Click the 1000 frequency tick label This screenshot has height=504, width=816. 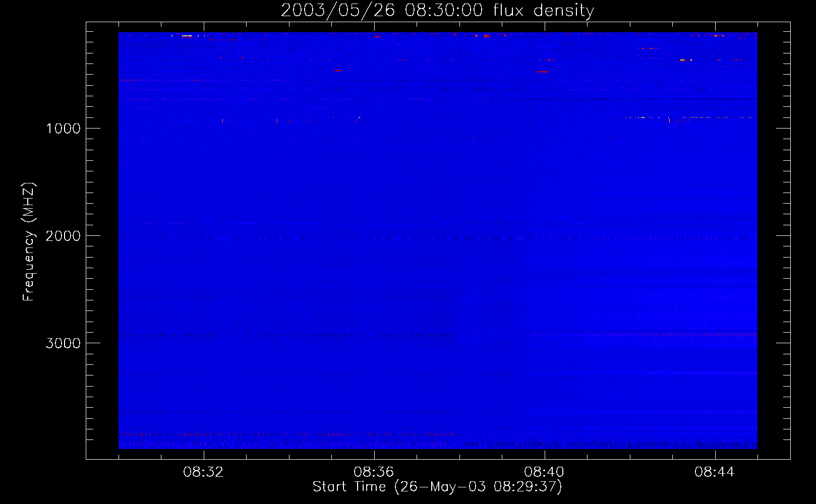tap(63, 129)
